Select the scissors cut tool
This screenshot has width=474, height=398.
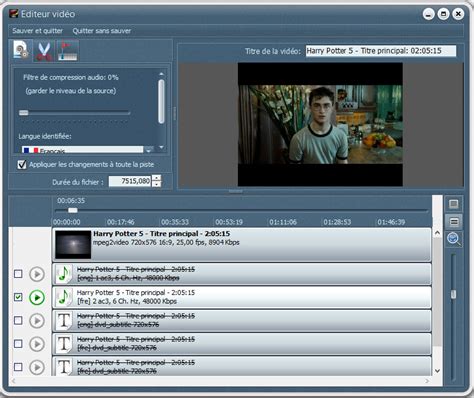(x=44, y=51)
